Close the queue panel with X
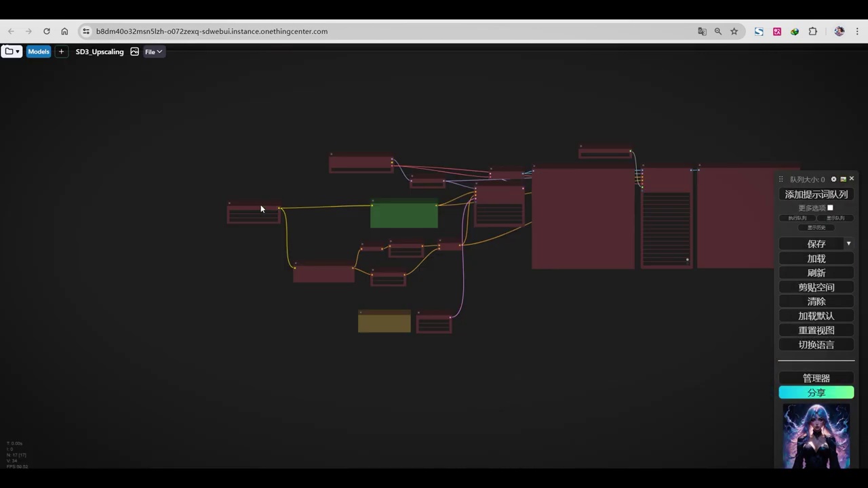This screenshot has height=488, width=868. coord(852,178)
